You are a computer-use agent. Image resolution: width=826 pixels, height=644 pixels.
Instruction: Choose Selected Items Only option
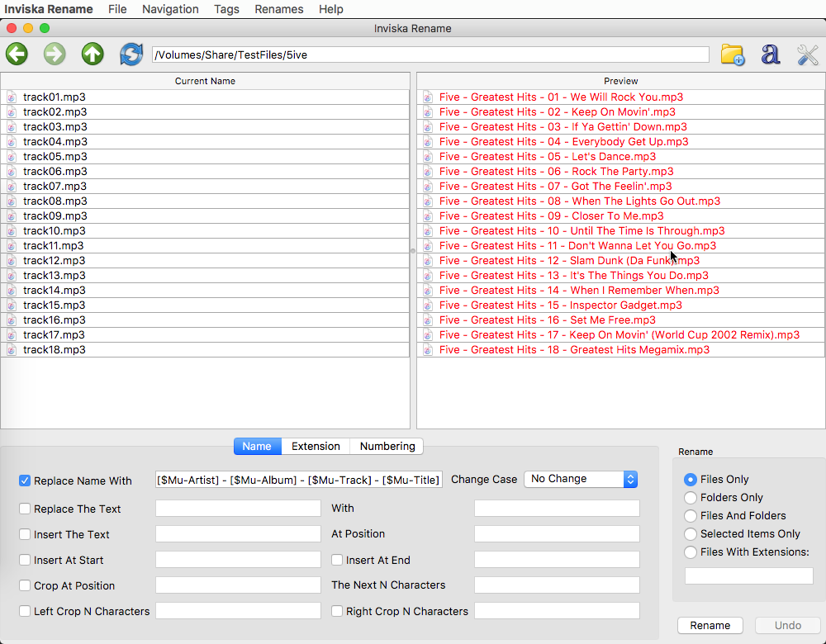(690, 534)
